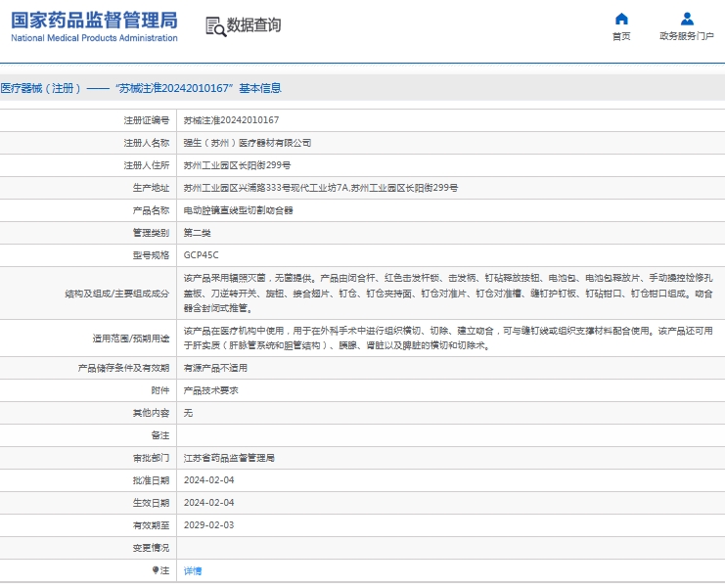Screen dimensions: 725x588
Task: Click the 产品名称 row label
Action: [152, 210]
